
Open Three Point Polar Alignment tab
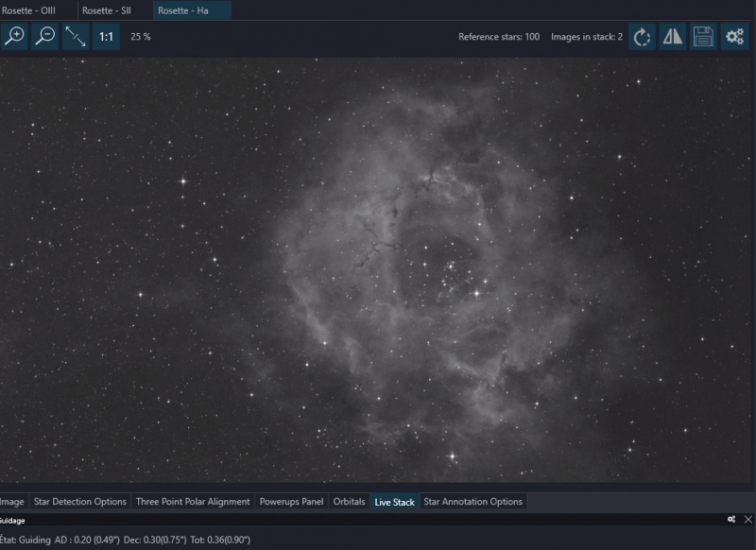pyautogui.click(x=193, y=501)
